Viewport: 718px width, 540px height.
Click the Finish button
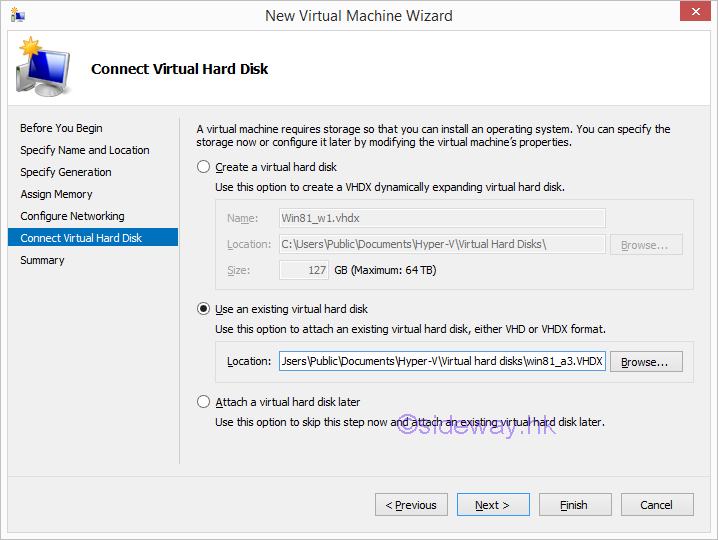click(x=574, y=505)
